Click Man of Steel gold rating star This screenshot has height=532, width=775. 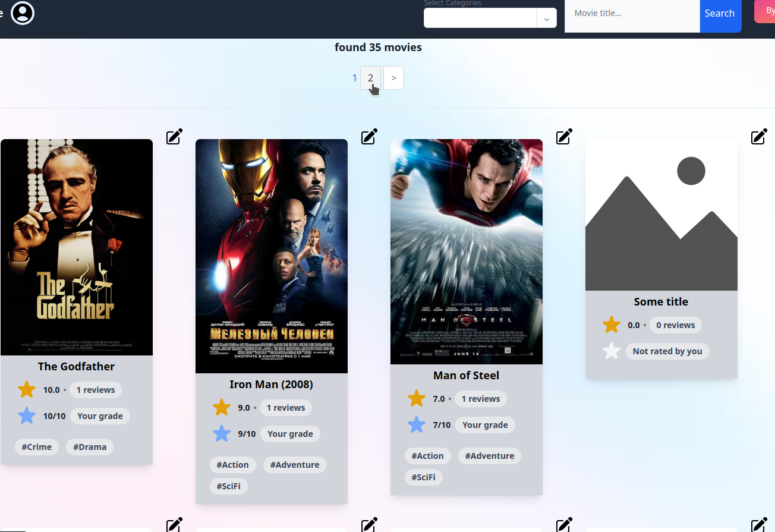(x=417, y=399)
